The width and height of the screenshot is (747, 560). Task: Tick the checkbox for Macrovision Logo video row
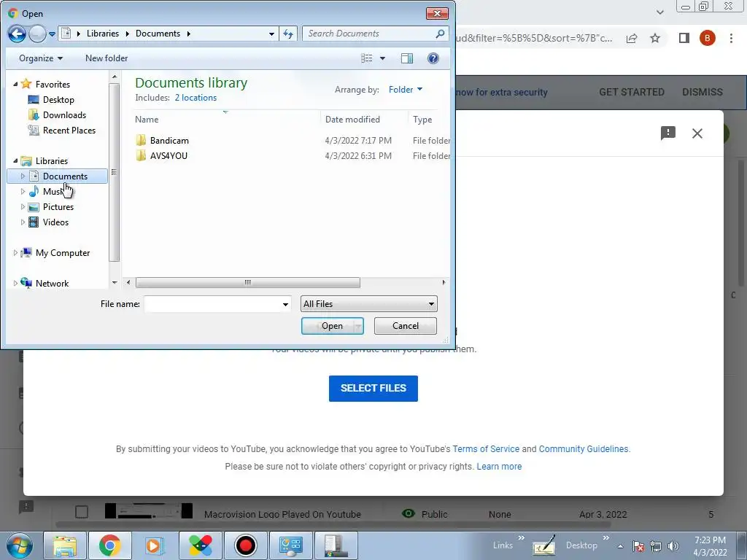(x=82, y=512)
